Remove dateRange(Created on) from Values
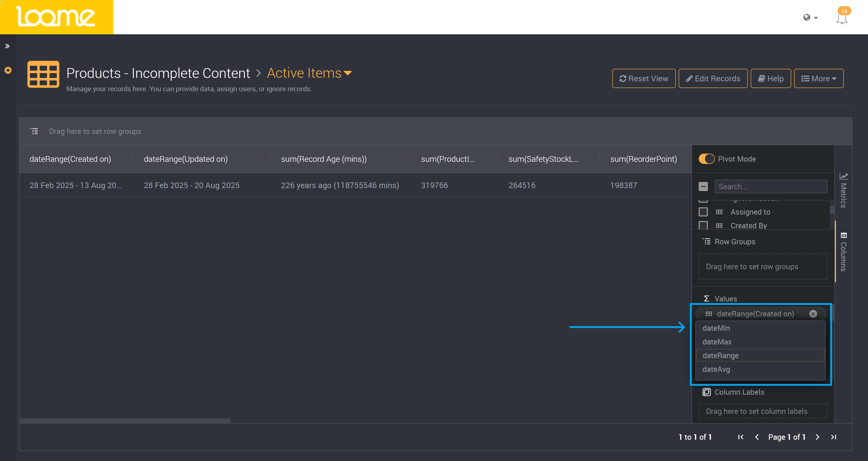868x461 pixels. [x=813, y=314]
